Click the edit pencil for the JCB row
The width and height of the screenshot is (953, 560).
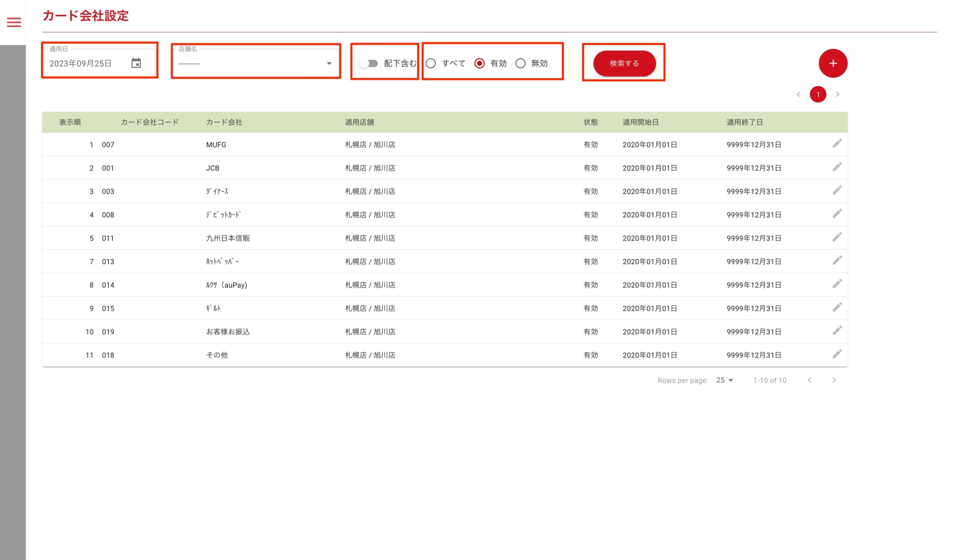tap(837, 167)
